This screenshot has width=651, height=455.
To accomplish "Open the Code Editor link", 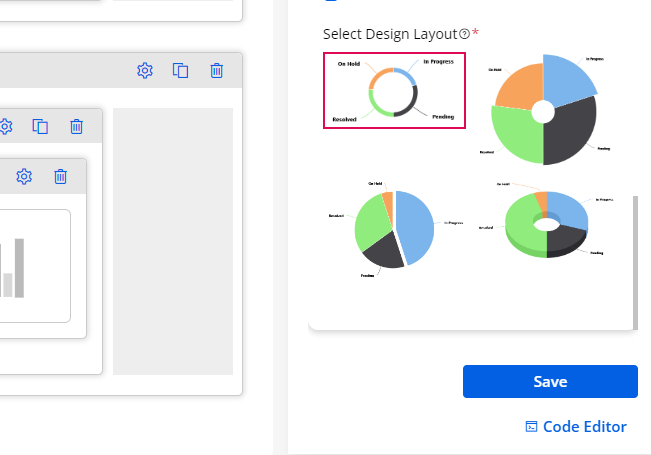I will [x=584, y=427].
